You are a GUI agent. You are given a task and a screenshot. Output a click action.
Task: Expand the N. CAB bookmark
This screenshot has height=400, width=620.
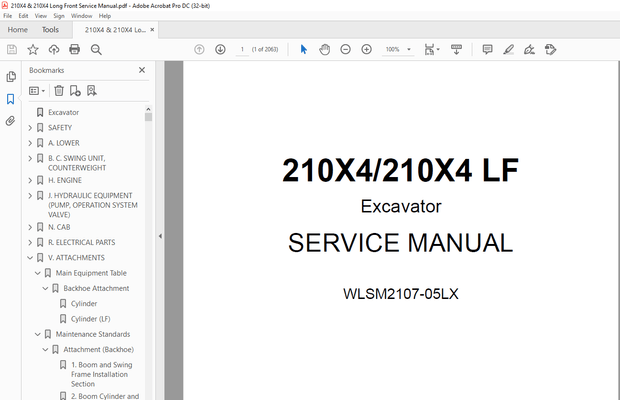pos(30,227)
